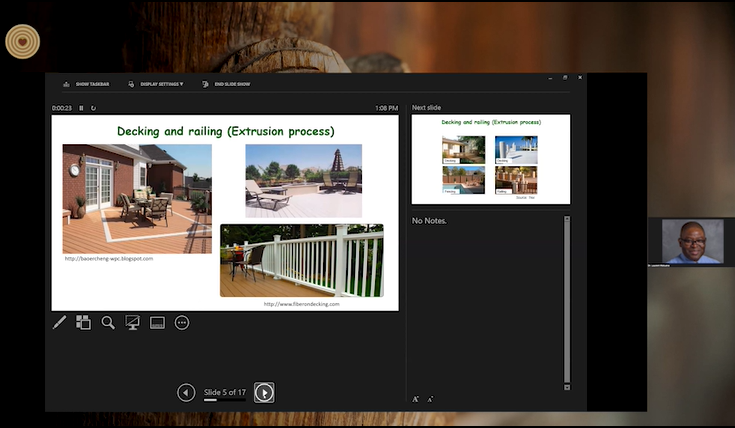Click the elapsed time 0:00:23

(x=62, y=108)
